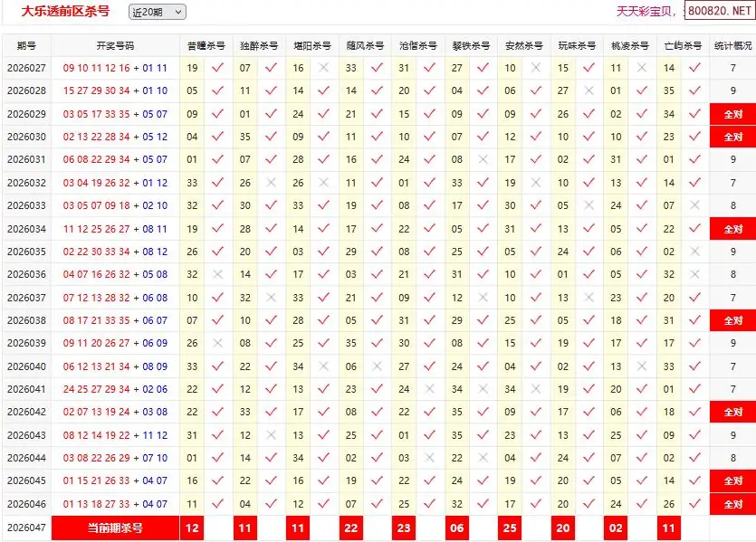Click the period number 2026047

click(26, 528)
